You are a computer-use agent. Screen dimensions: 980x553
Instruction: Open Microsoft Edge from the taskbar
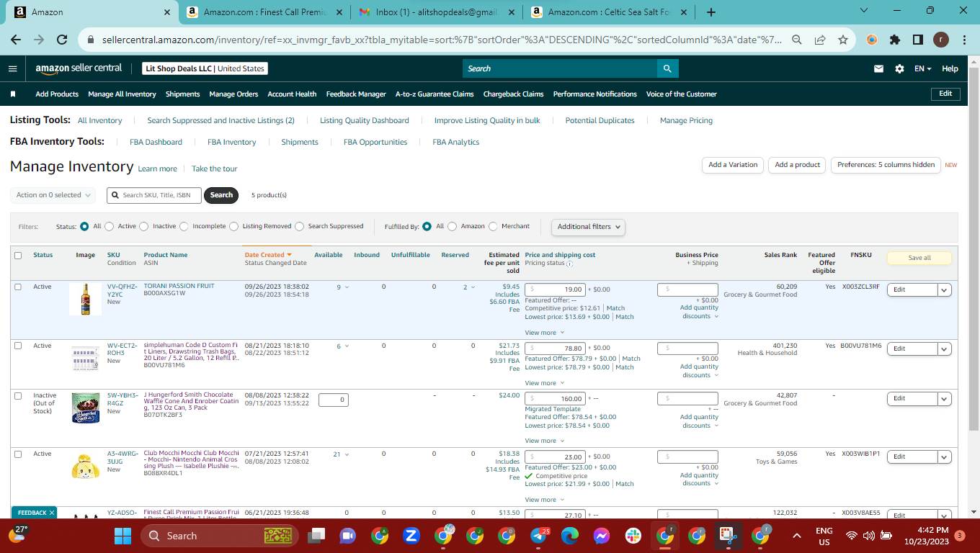(x=570, y=536)
